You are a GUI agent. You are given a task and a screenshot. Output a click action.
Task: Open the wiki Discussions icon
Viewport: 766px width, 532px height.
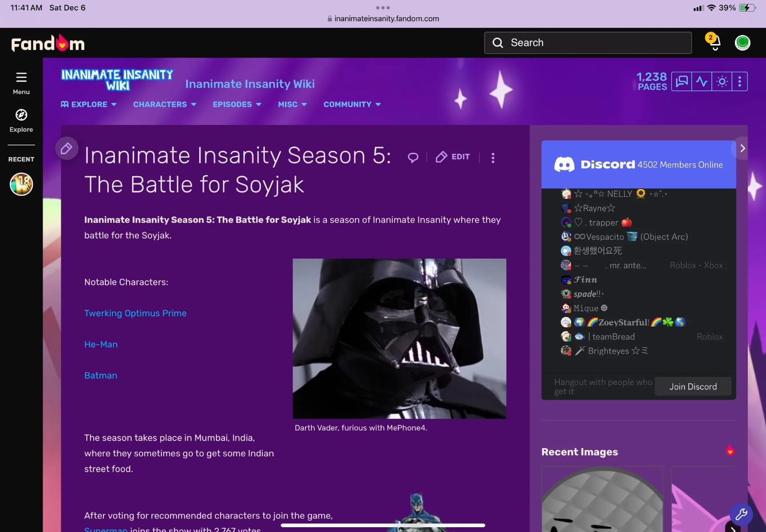click(681, 81)
